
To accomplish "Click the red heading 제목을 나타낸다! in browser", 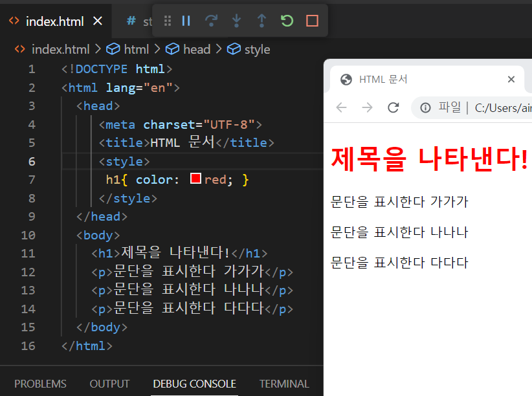I will coord(429,159).
